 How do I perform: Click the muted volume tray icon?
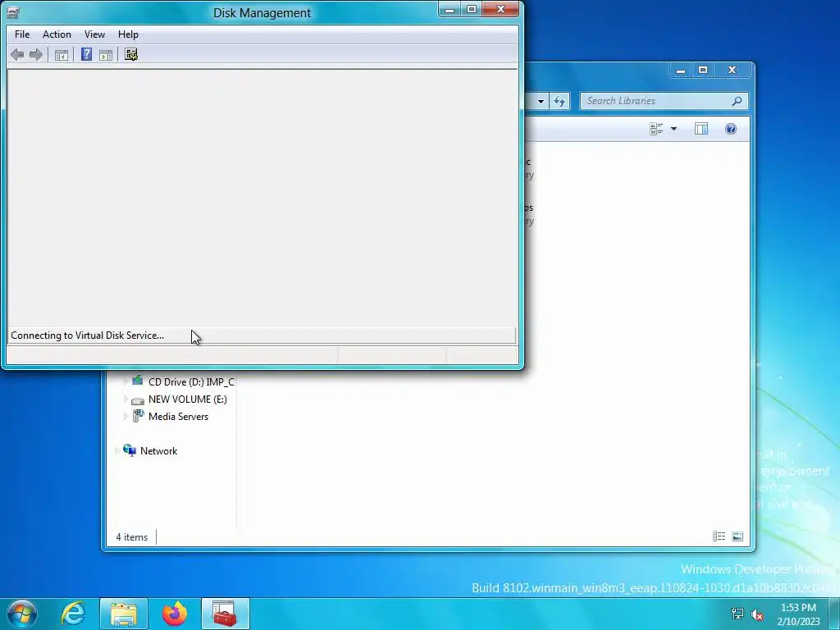(x=757, y=614)
